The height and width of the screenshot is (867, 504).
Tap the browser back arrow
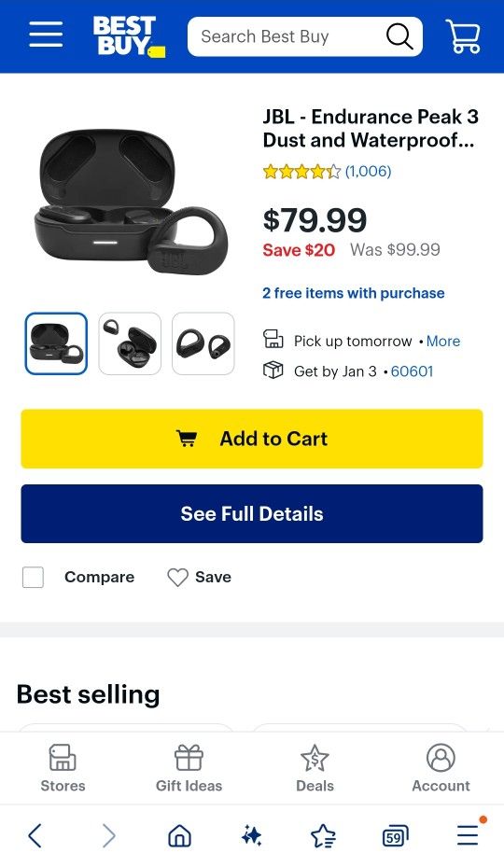click(35, 835)
